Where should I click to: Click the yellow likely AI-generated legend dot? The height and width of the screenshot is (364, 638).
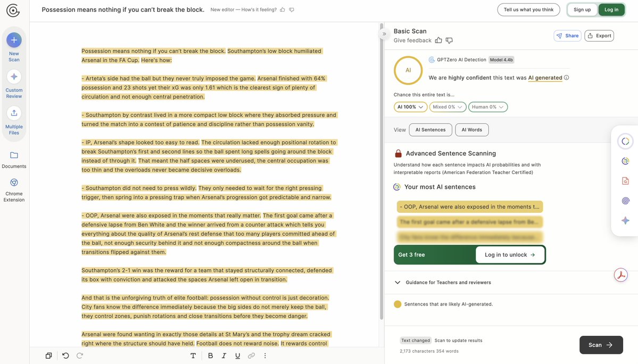click(397, 304)
